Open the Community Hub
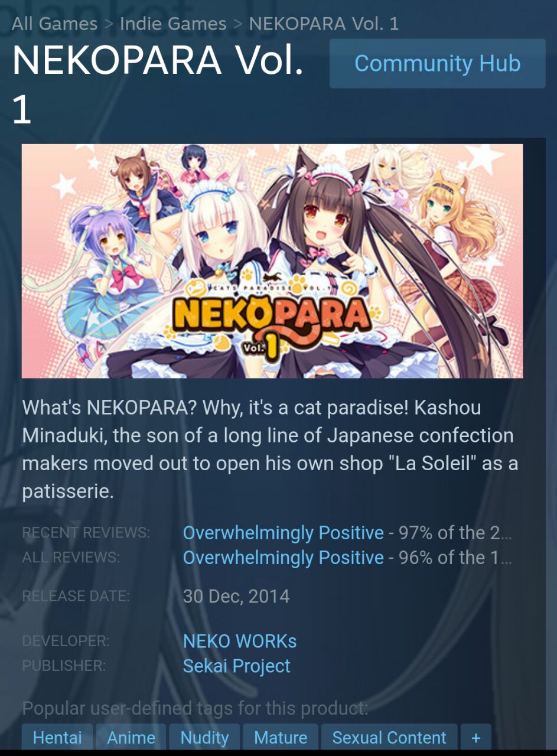This screenshot has height=756, width=557. pos(437,63)
